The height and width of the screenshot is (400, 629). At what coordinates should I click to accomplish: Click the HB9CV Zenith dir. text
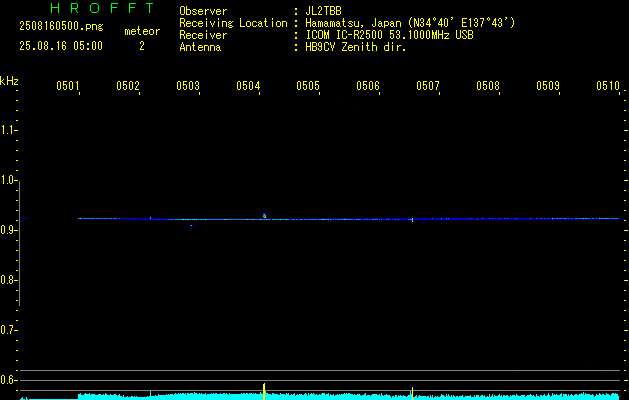click(x=355, y=47)
